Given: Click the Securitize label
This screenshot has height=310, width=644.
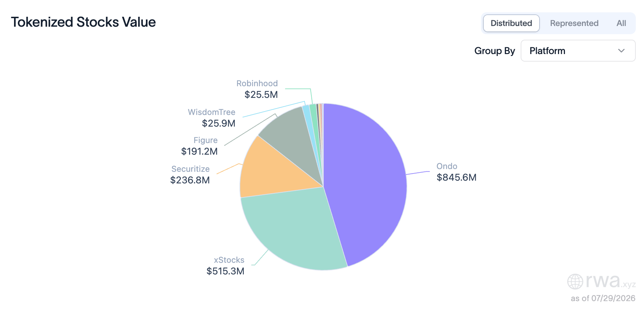Looking at the screenshot, I should 190,169.
